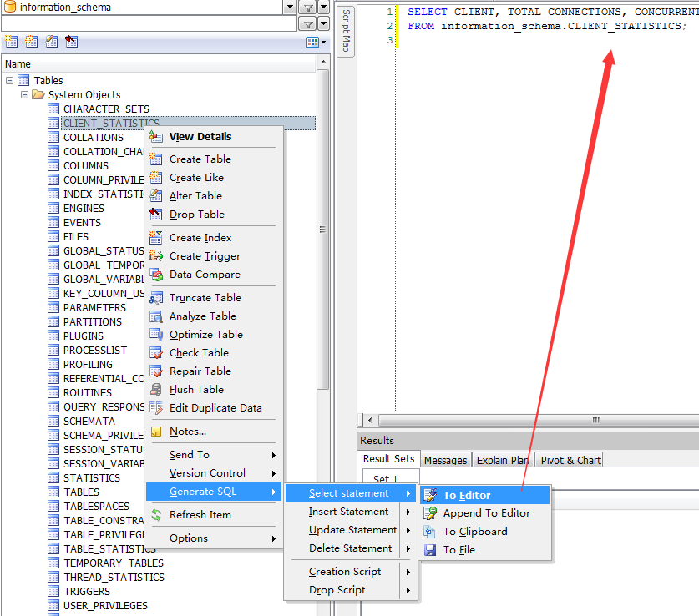
Task: Choose Drop Table menu entry
Action: point(213,215)
